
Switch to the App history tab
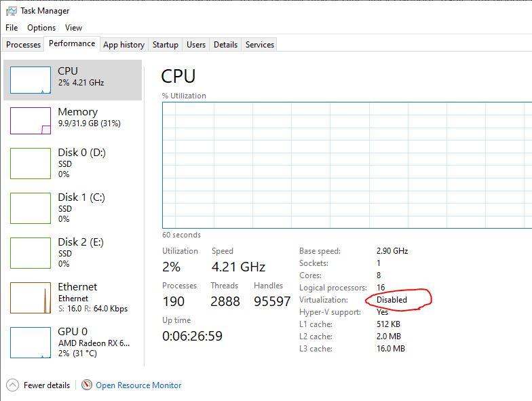click(123, 45)
